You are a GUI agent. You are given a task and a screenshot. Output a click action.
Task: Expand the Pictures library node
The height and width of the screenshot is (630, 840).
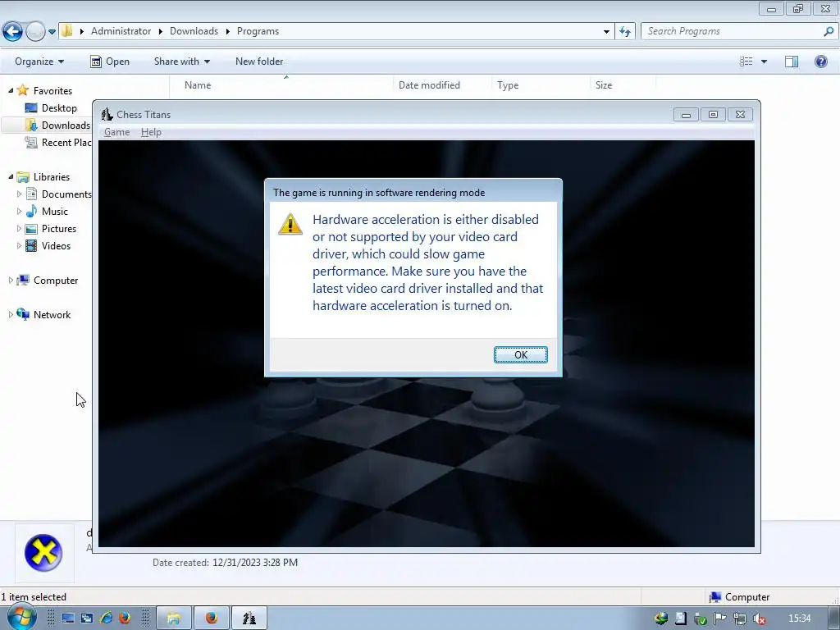click(x=20, y=228)
